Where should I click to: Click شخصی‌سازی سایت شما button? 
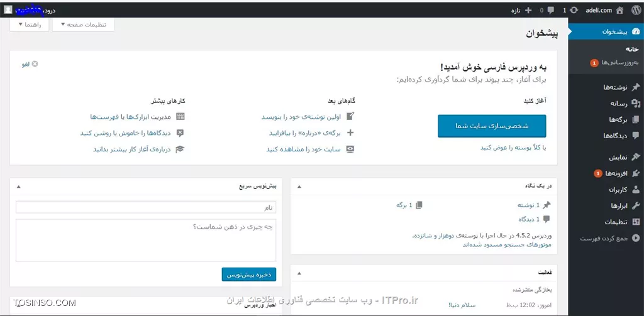pyautogui.click(x=492, y=126)
